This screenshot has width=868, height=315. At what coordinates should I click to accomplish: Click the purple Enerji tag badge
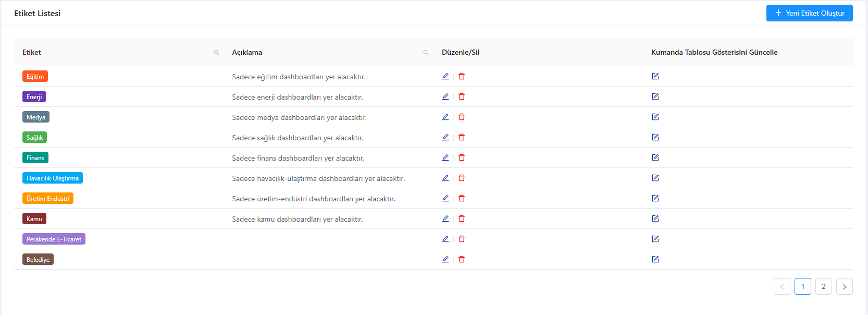click(x=34, y=97)
